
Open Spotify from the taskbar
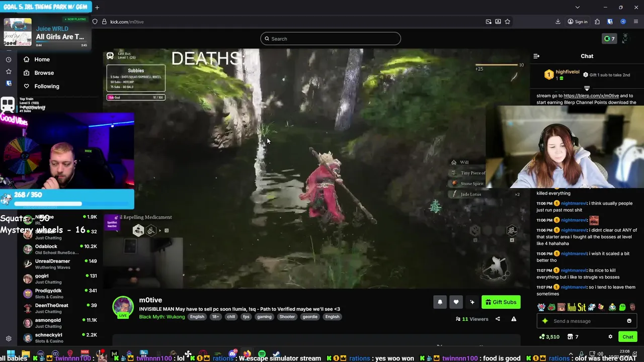point(262,354)
